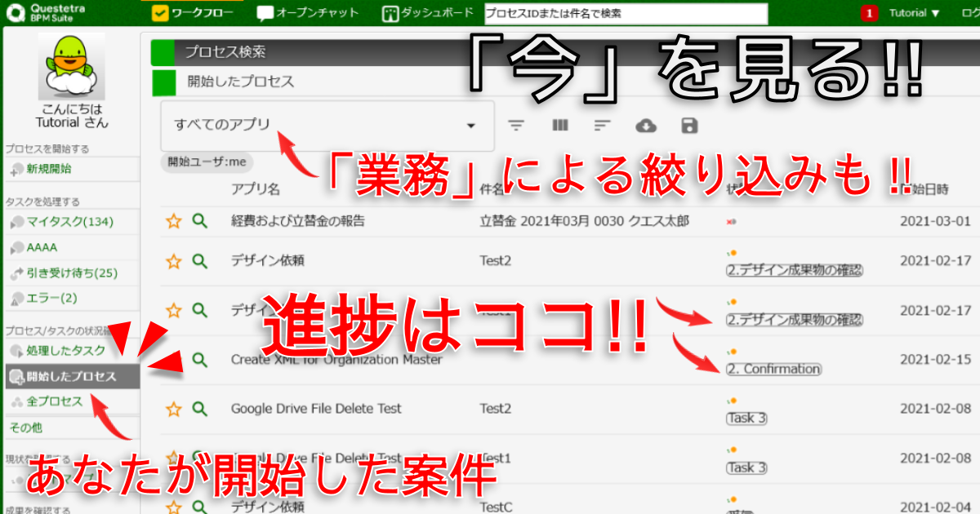Click the cloud download icon
This screenshot has height=514, width=980.
click(646, 126)
